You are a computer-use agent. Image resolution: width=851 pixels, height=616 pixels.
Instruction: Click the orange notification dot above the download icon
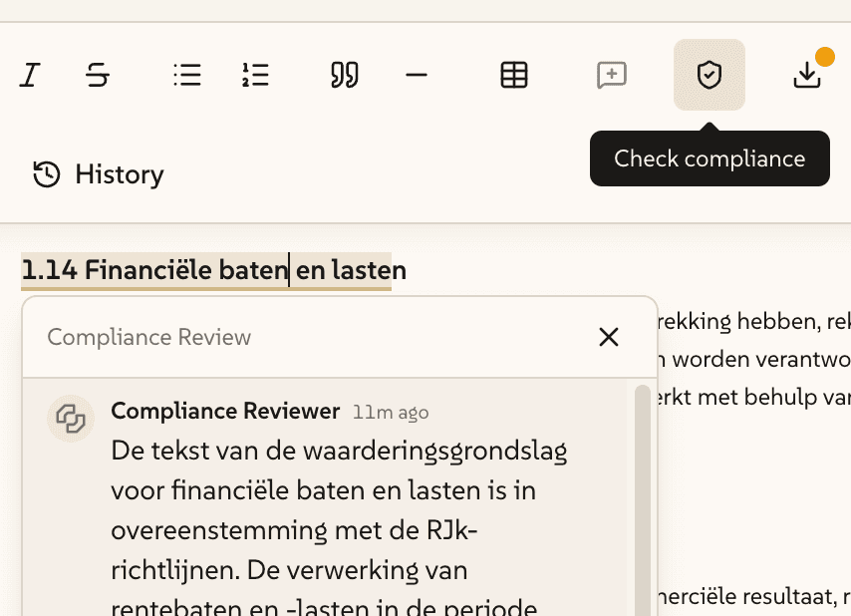click(824, 57)
